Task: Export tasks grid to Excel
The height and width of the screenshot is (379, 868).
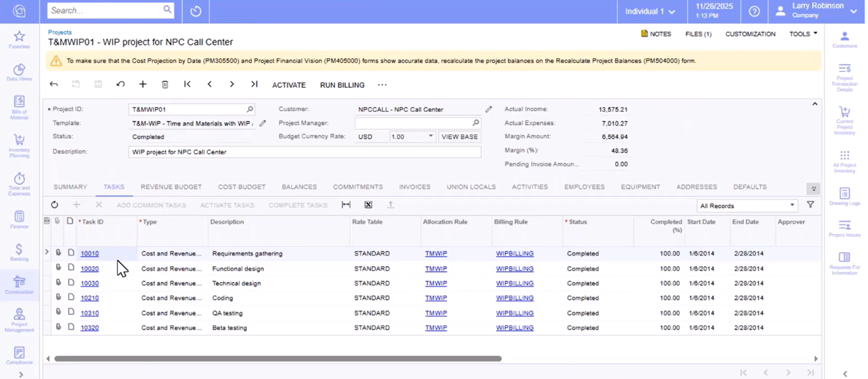Action: pos(368,205)
